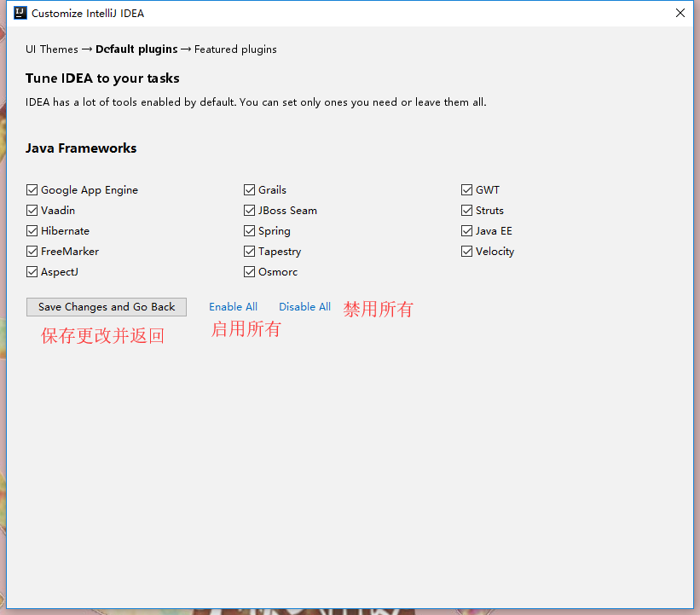Uncheck the GWT checkbox
Image resolution: width=700 pixels, height=615 pixels.
coord(466,190)
